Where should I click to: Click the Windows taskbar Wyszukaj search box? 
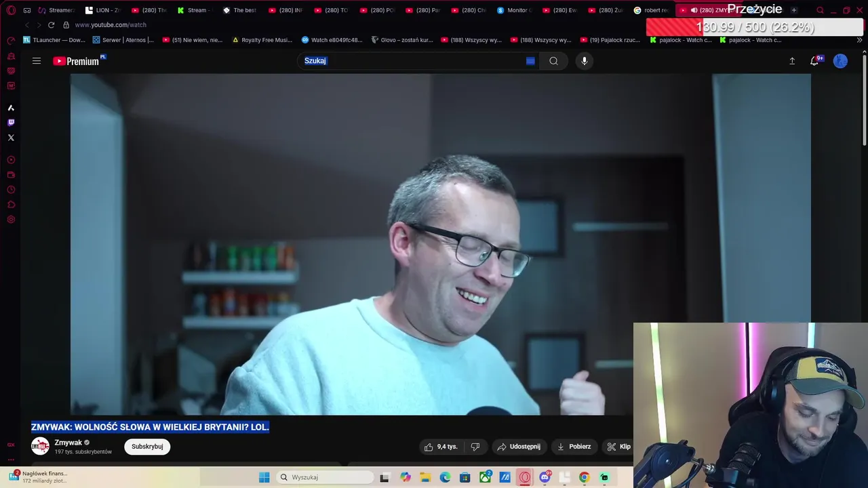[325, 477]
